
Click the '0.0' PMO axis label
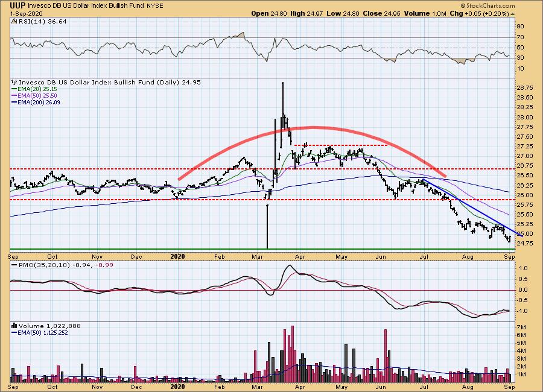point(523,290)
